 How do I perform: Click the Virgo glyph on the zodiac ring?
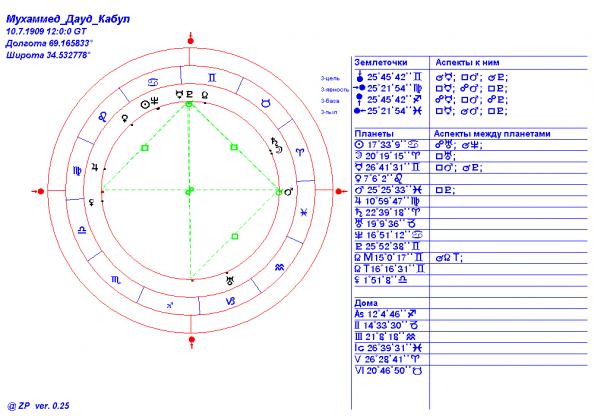(x=77, y=171)
